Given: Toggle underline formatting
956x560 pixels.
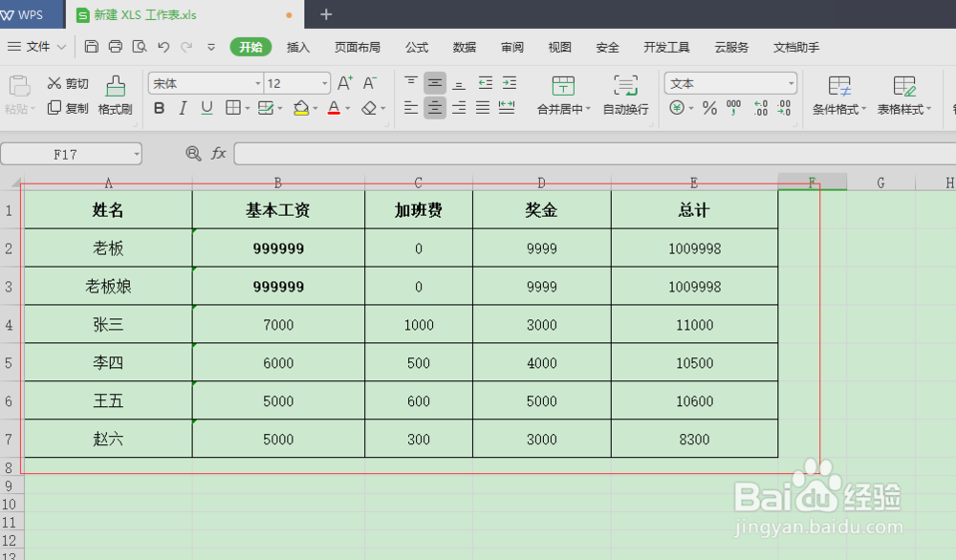Looking at the screenshot, I should (206, 108).
